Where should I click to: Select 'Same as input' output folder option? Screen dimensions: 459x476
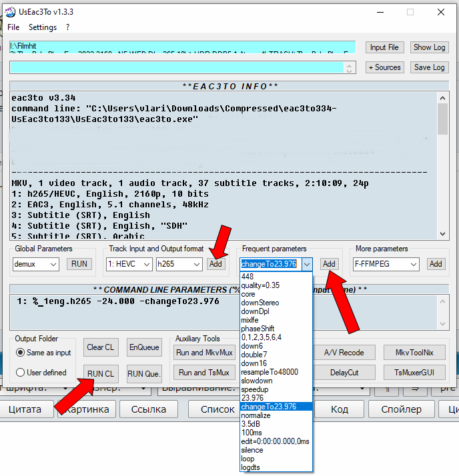[x=21, y=352]
